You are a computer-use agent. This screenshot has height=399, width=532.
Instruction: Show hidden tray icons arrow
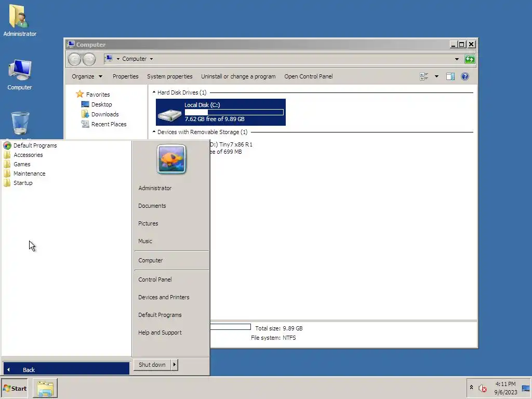coord(471,387)
